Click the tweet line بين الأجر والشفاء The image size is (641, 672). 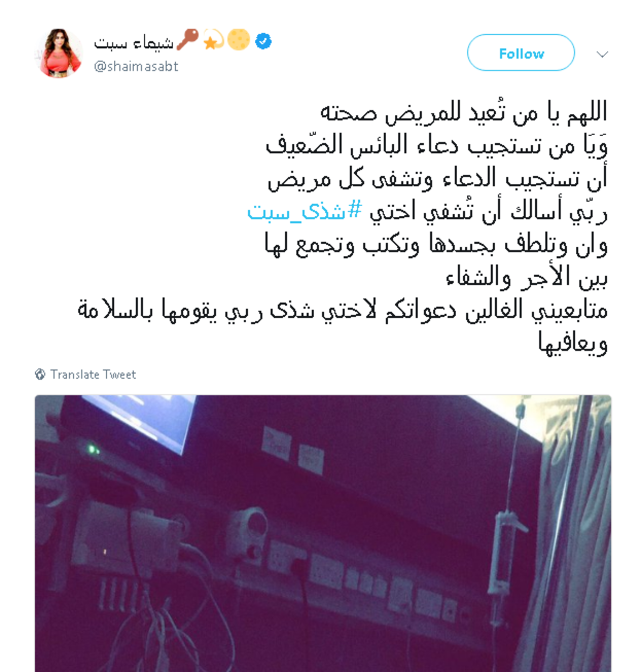[x=527, y=278]
